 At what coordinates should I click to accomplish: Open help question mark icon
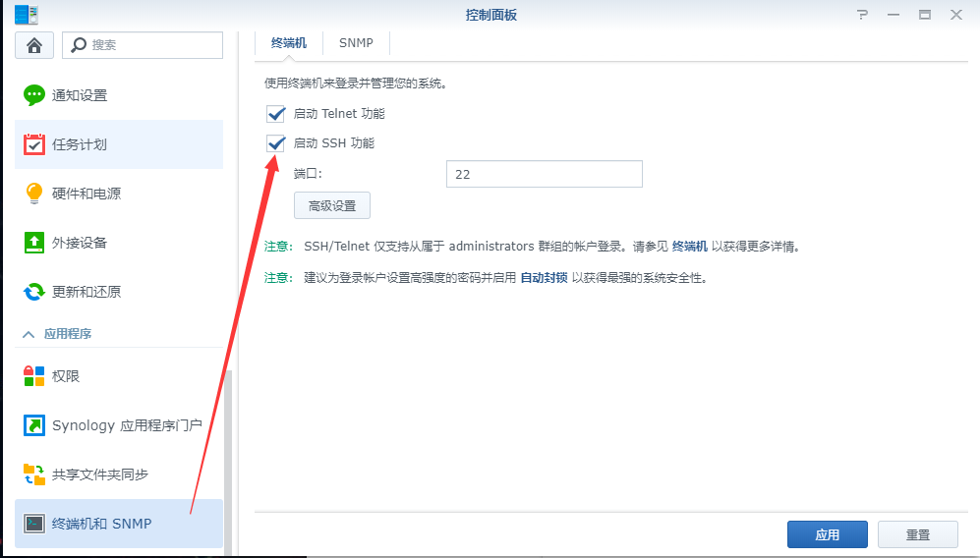tap(862, 15)
